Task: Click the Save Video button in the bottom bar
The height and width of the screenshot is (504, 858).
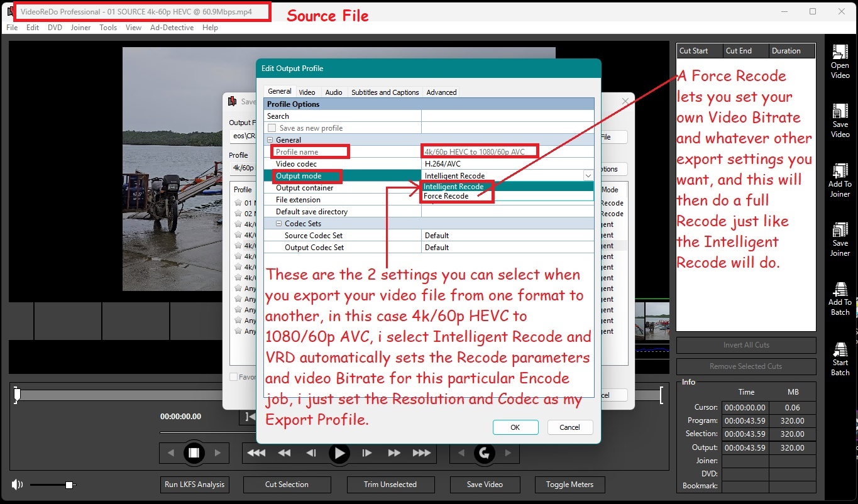Action: pyautogui.click(x=484, y=485)
